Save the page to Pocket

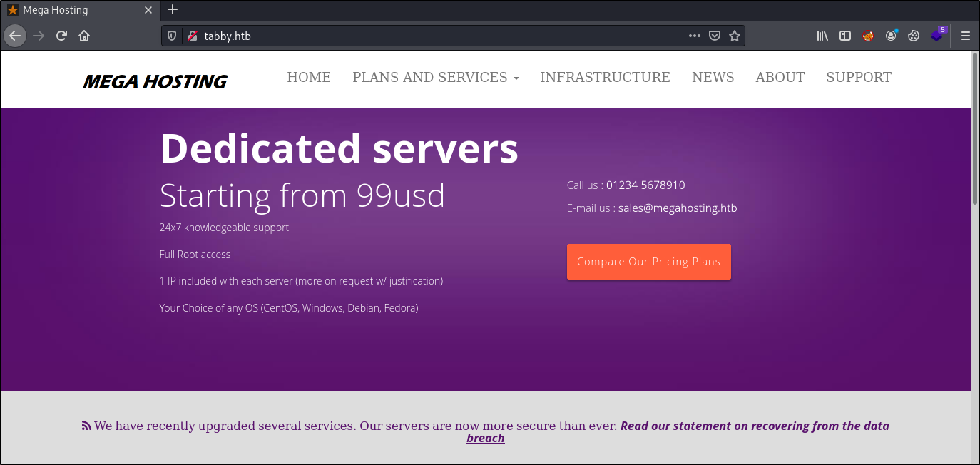pos(715,35)
